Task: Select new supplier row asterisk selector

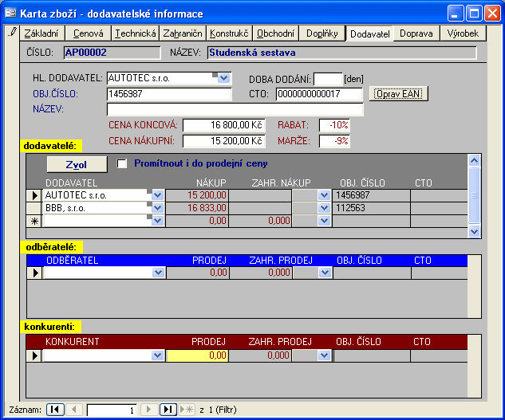Action: pos(34,221)
